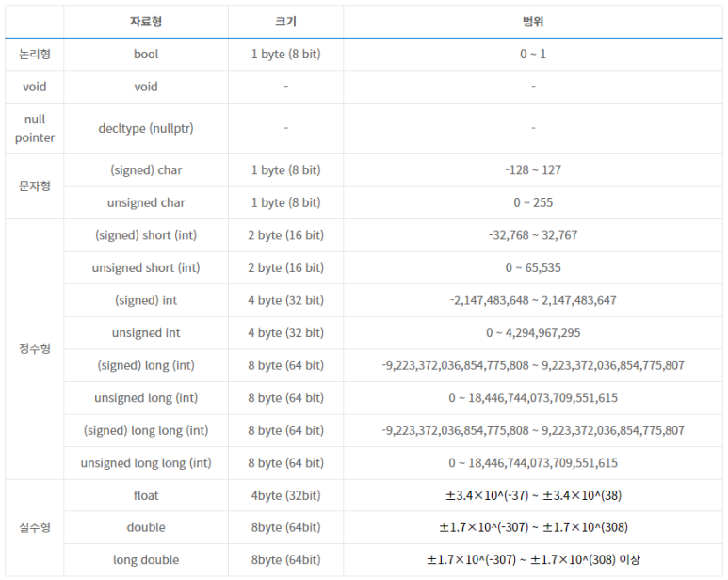Select the '-128 ~ 127' range cell

pyautogui.click(x=533, y=170)
